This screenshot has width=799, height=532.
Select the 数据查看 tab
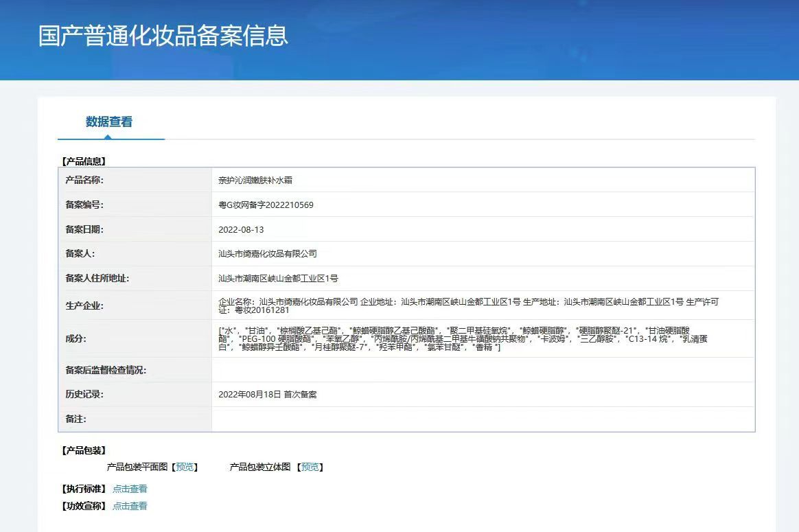coord(109,122)
